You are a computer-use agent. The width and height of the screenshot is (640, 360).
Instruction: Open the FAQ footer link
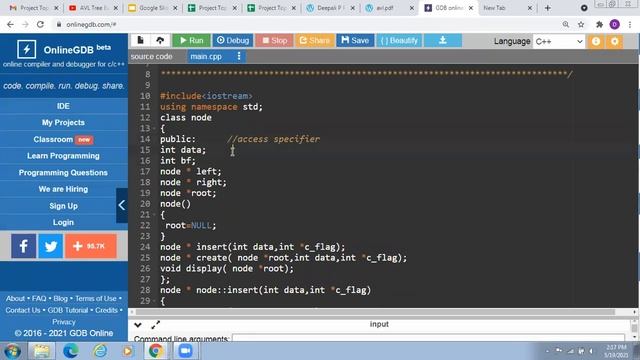[x=39, y=298]
